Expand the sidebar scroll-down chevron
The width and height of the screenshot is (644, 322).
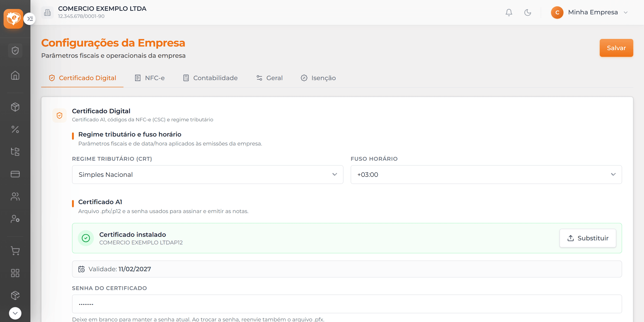click(x=15, y=313)
